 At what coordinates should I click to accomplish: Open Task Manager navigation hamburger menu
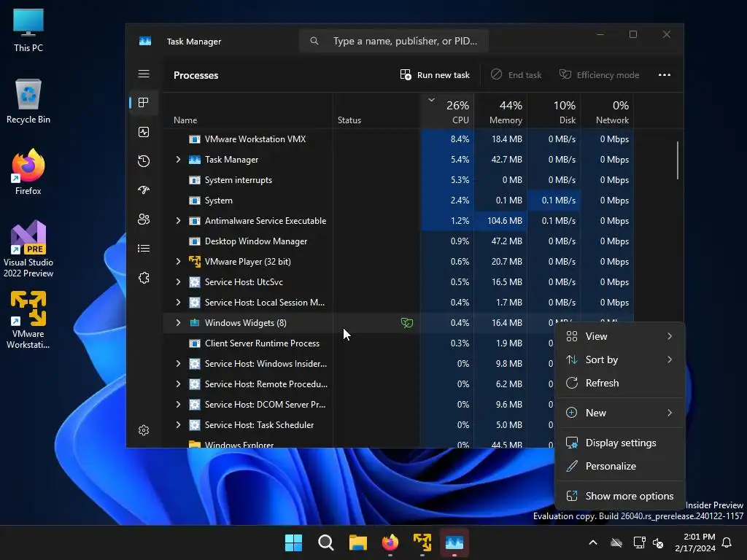click(144, 74)
